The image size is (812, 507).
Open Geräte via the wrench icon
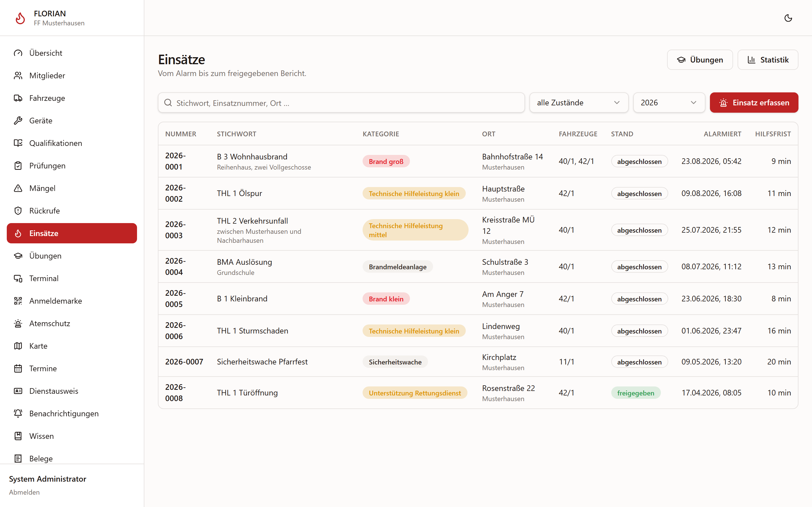point(18,120)
